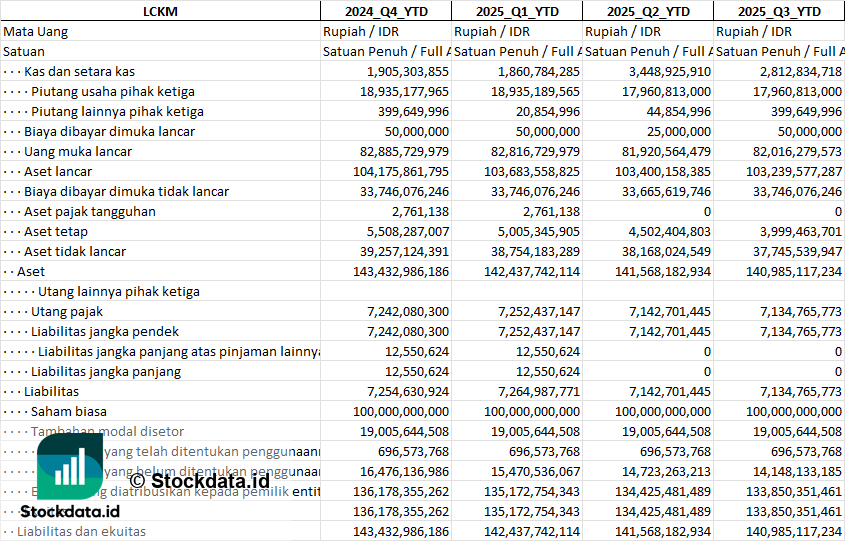The height and width of the screenshot is (541, 845).
Task: Select the 2025_Q1_YTD column header
Action: coord(516,11)
